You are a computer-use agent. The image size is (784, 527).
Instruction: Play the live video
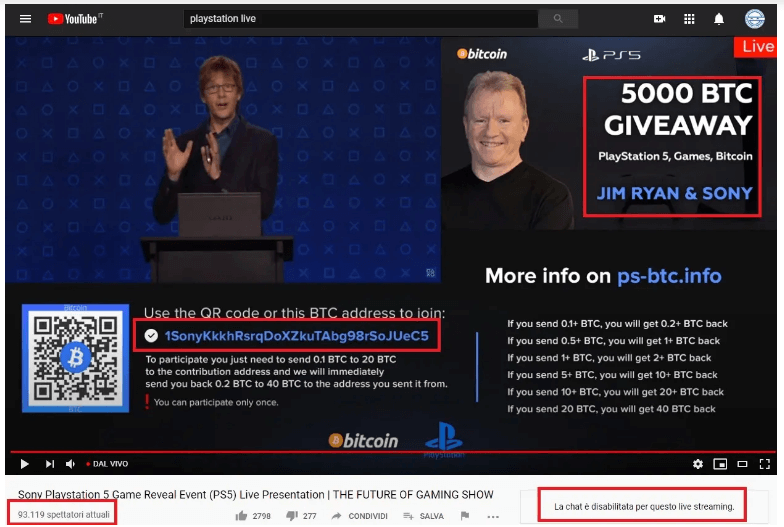(24, 464)
